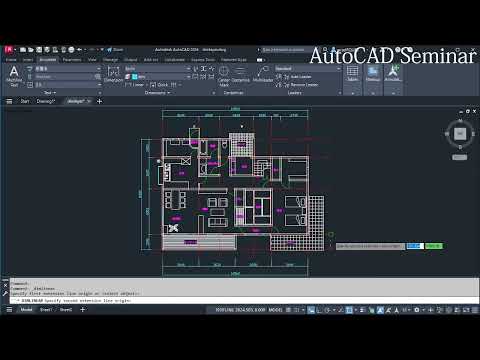Select the Multiline Text tool
480x360 pixels.
pyautogui.click(x=14, y=76)
